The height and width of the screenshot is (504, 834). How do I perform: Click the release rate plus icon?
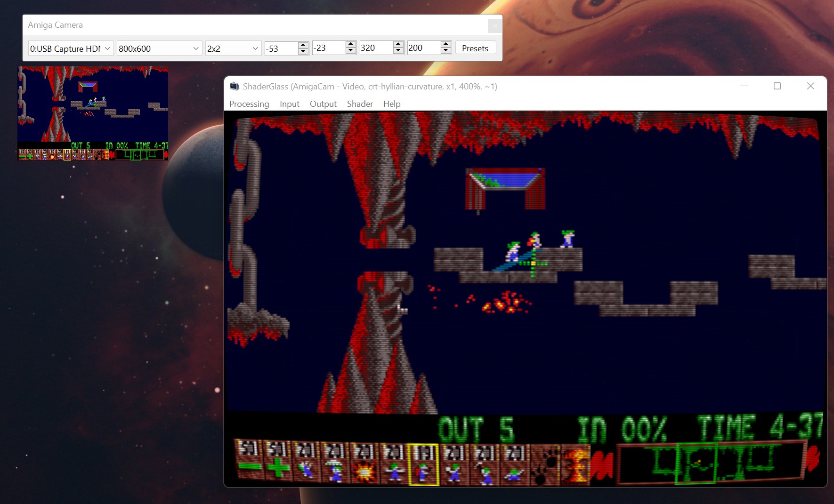click(x=278, y=461)
